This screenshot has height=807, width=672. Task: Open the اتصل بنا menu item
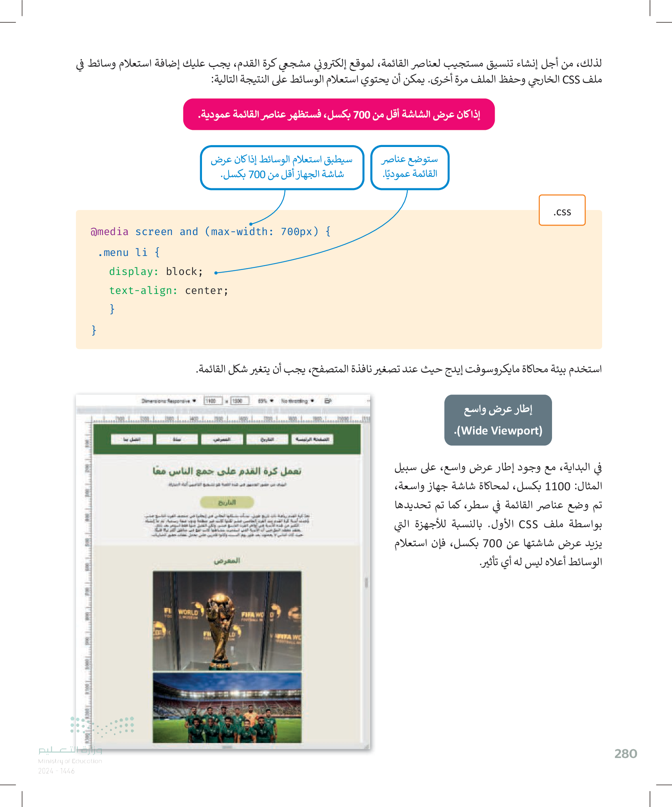[x=132, y=439]
